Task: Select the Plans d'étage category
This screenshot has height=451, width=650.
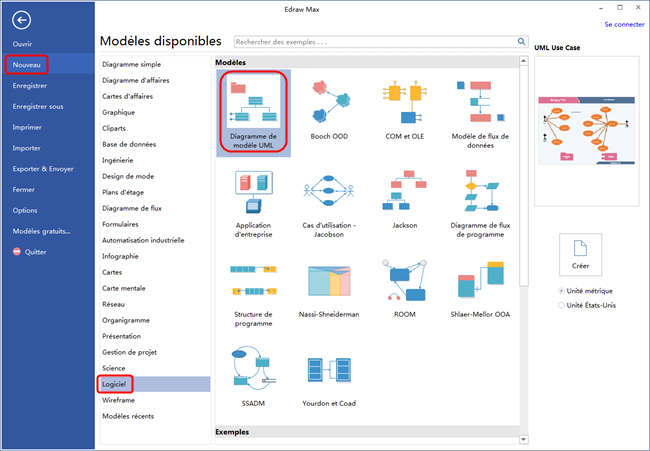Action: point(123,192)
